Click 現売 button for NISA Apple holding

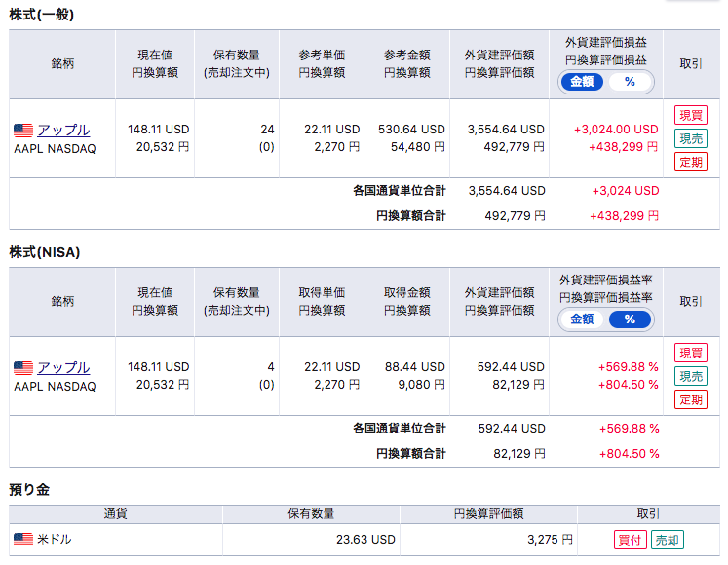click(691, 376)
